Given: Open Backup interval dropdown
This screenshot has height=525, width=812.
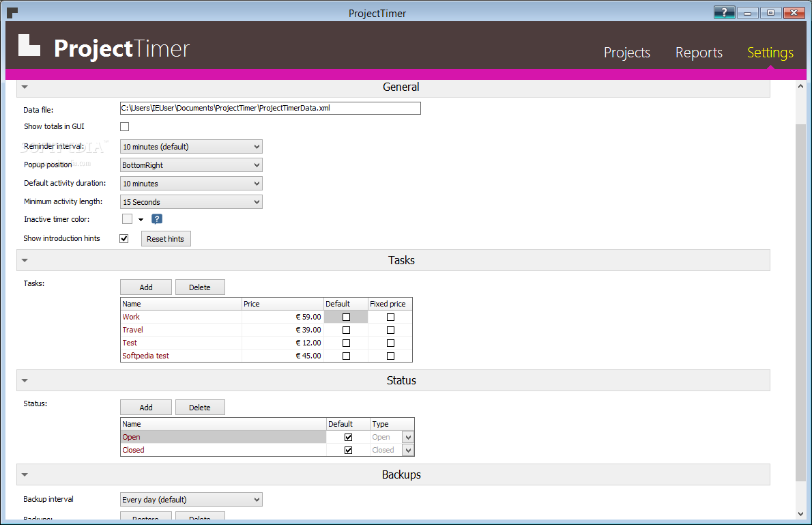Looking at the screenshot, I should tap(191, 500).
